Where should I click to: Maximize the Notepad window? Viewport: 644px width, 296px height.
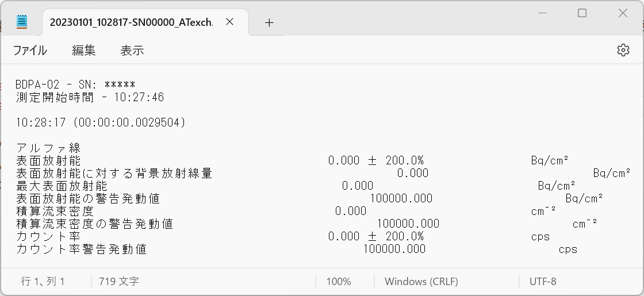(x=582, y=13)
